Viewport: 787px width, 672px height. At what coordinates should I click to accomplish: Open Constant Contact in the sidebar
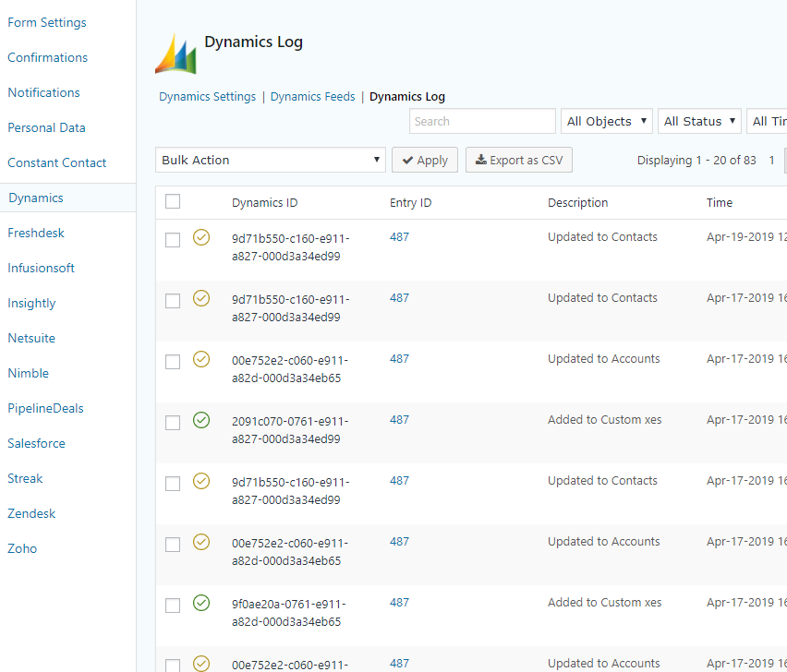coord(56,163)
